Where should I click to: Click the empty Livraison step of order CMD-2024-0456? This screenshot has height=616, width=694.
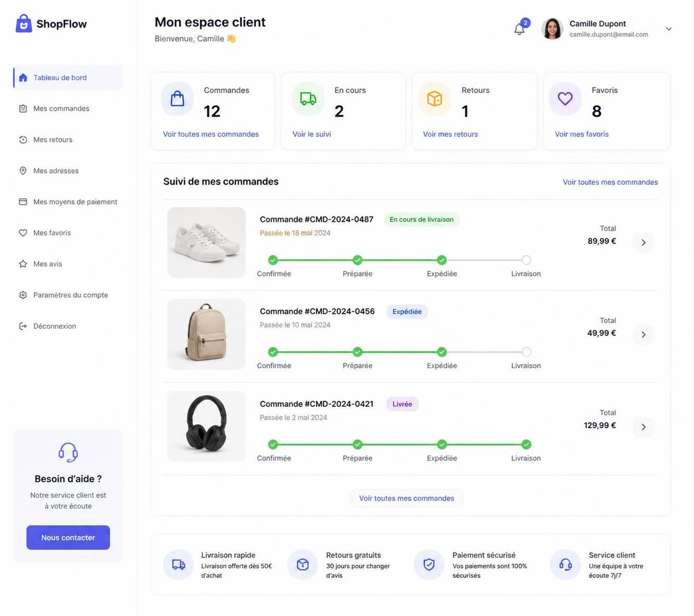[526, 352]
